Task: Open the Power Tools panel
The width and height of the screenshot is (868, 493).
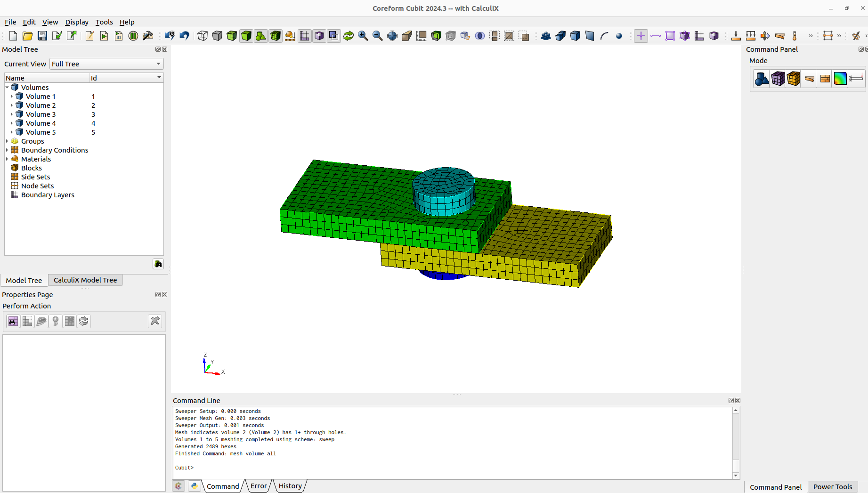Action: point(833,487)
